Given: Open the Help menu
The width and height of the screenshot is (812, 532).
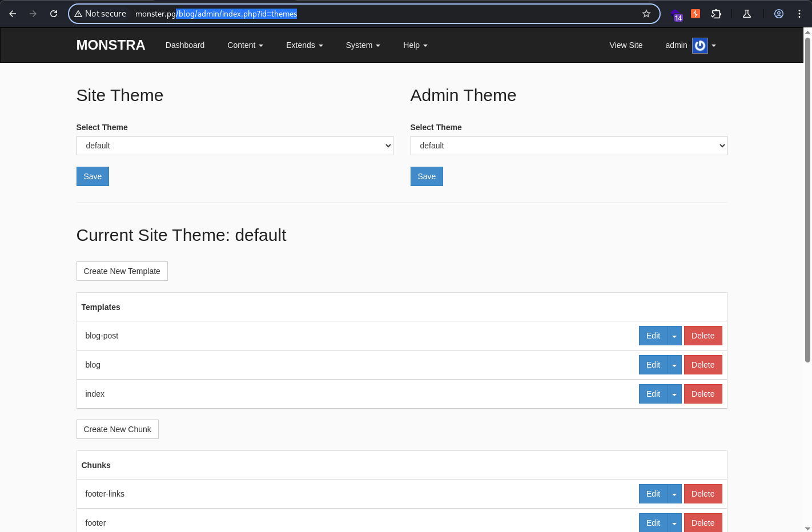Looking at the screenshot, I should 415,45.
